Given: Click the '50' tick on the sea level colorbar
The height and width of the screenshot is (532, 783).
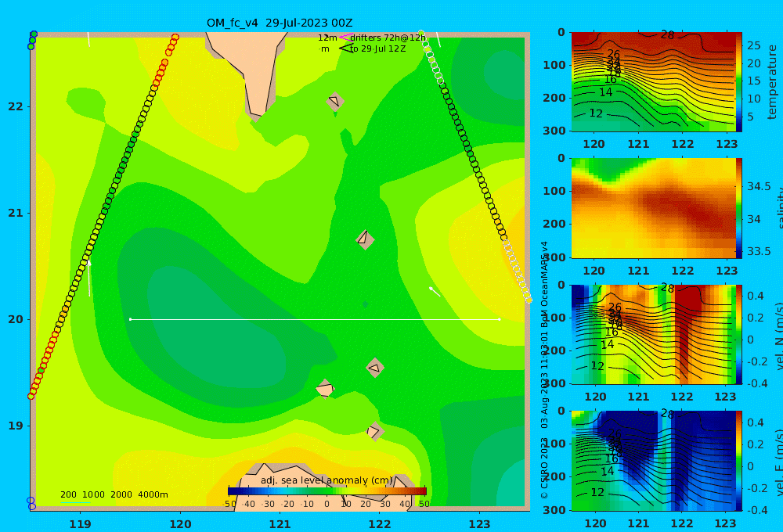Looking at the screenshot, I should [424, 504].
